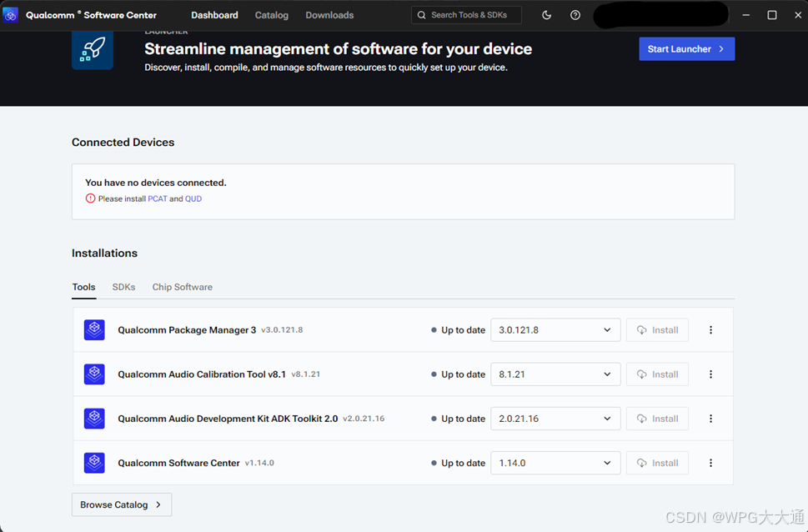Viewport: 808px width, 532px height.
Task: Click the 'You have no devices connected' message
Action: pos(156,183)
